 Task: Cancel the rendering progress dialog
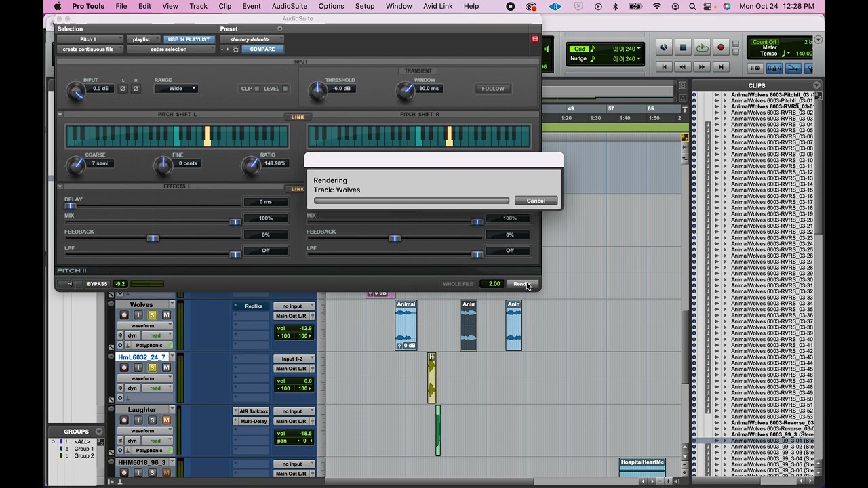[x=536, y=201]
